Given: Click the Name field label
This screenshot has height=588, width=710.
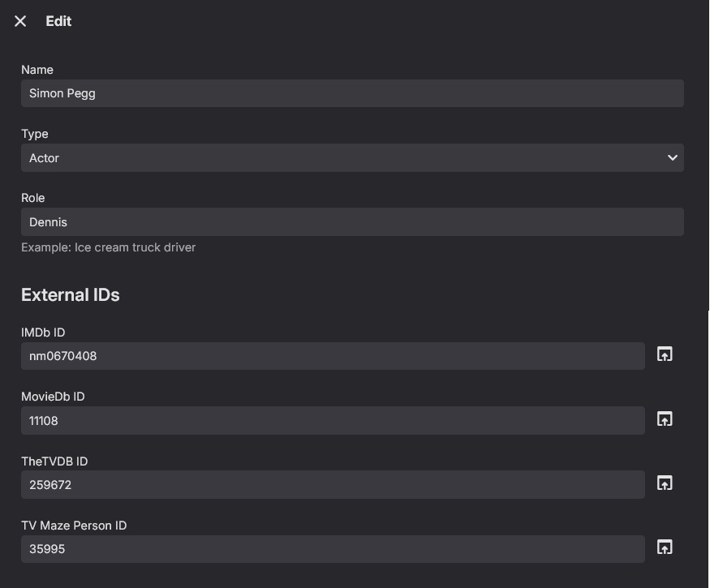Looking at the screenshot, I should pos(37,70).
